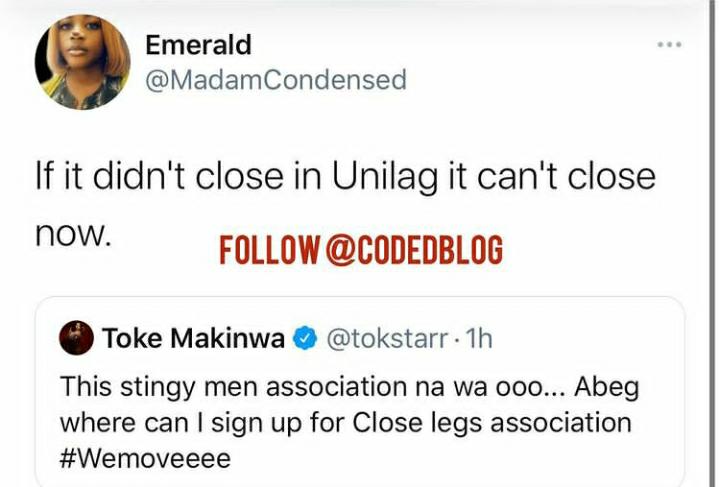Click the blue verified badge
The width and height of the screenshot is (719, 487).
pyautogui.click(x=304, y=340)
